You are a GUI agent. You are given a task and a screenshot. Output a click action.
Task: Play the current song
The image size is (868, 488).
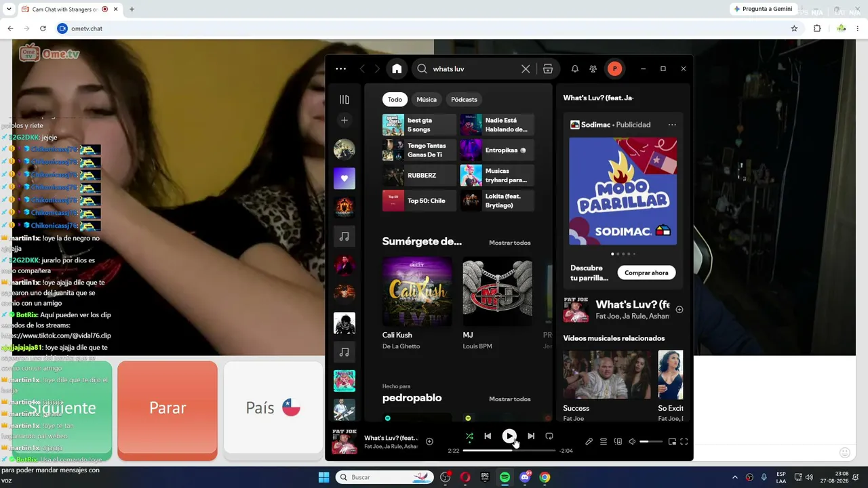tap(509, 436)
